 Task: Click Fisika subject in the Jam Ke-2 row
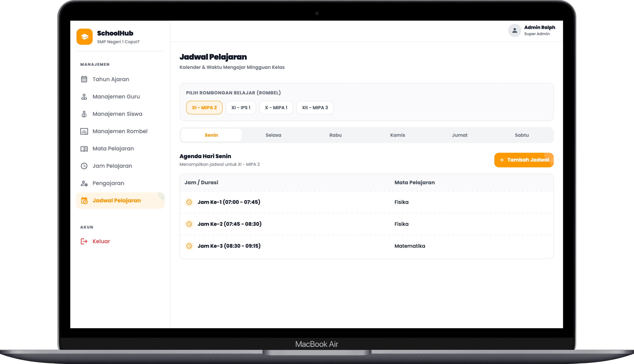(x=401, y=224)
